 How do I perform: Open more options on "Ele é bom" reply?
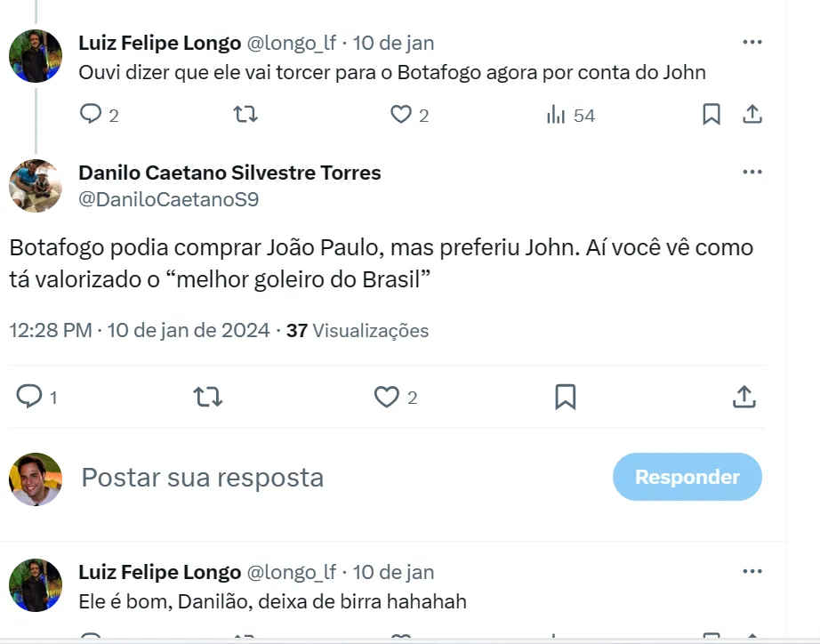click(752, 571)
